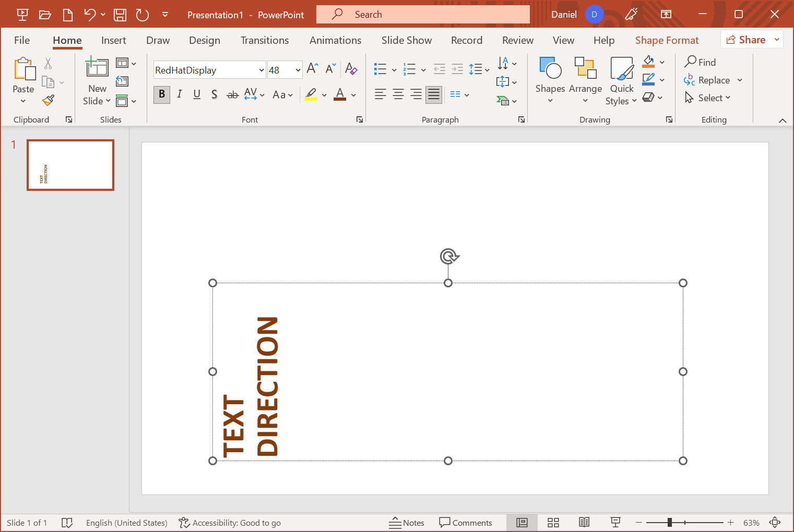Click the Format Painter brush icon
Image resolution: width=794 pixels, height=532 pixels.
coord(49,100)
